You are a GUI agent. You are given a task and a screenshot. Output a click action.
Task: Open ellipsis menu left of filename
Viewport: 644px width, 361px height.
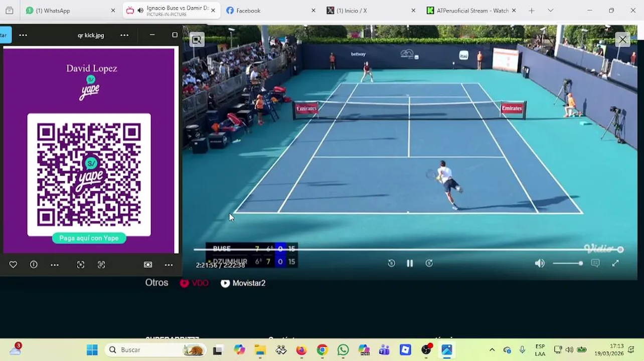click(x=23, y=35)
